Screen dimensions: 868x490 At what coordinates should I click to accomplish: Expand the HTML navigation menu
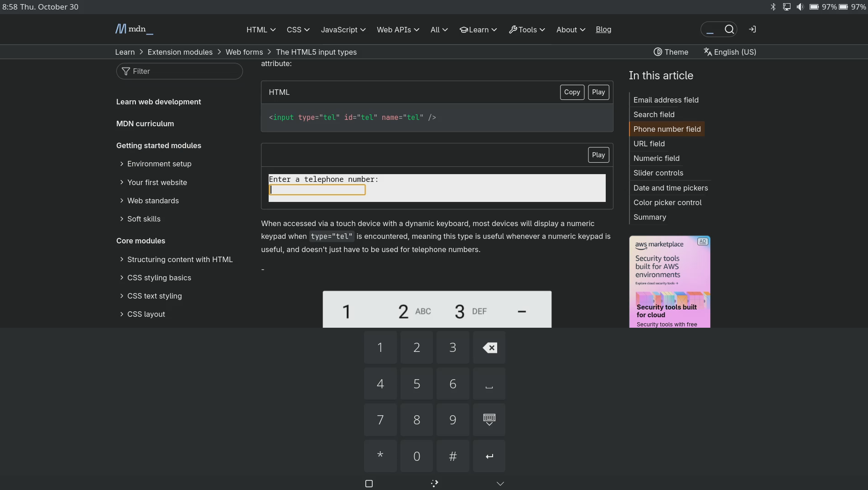tap(261, 30)
